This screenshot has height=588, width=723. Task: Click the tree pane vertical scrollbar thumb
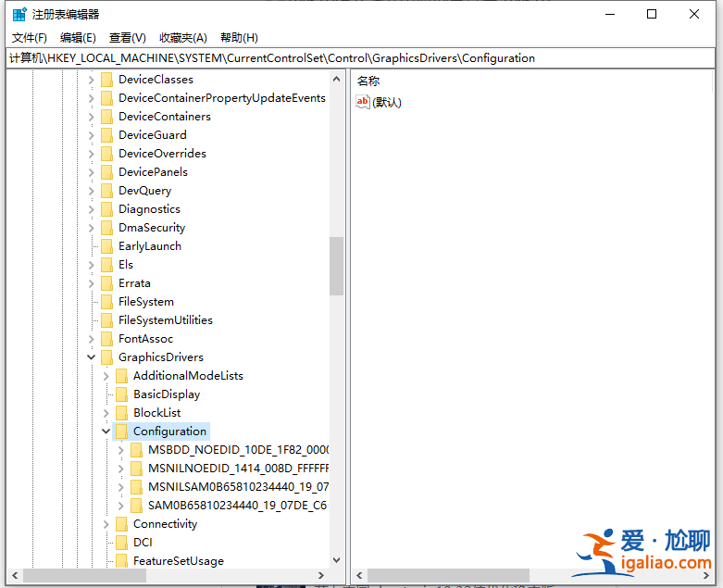coord(337,266)
